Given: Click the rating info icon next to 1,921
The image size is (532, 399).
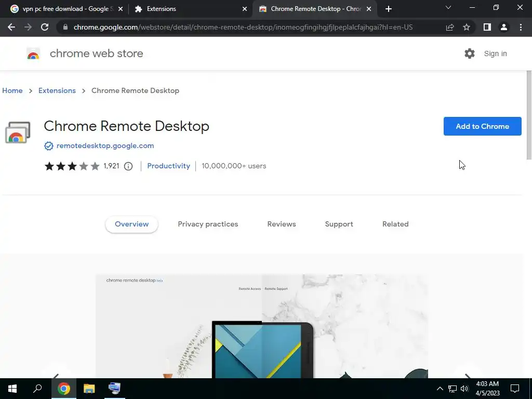Looking at the screenshot, I should point(128,166).
